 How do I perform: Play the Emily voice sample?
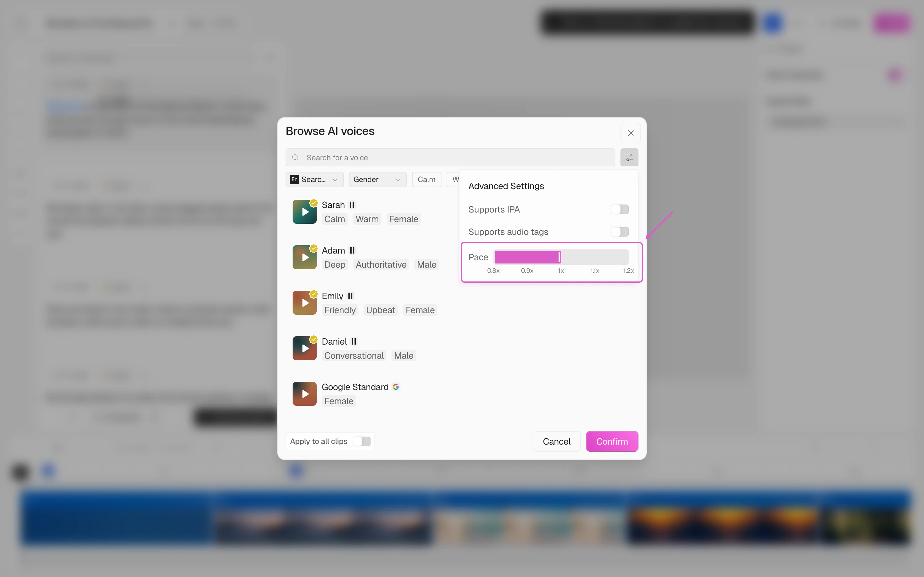(304, 303)
